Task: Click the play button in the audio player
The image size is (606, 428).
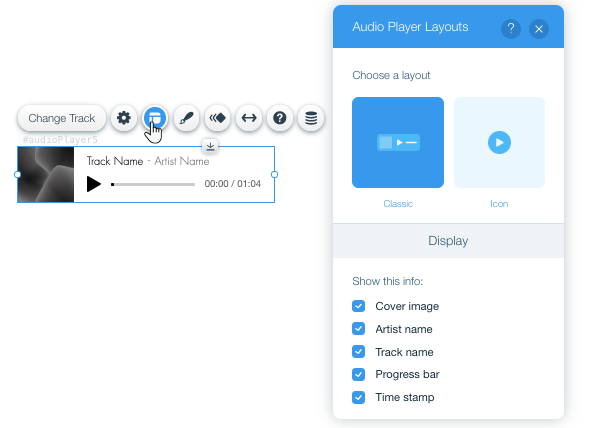Action: 94,184
